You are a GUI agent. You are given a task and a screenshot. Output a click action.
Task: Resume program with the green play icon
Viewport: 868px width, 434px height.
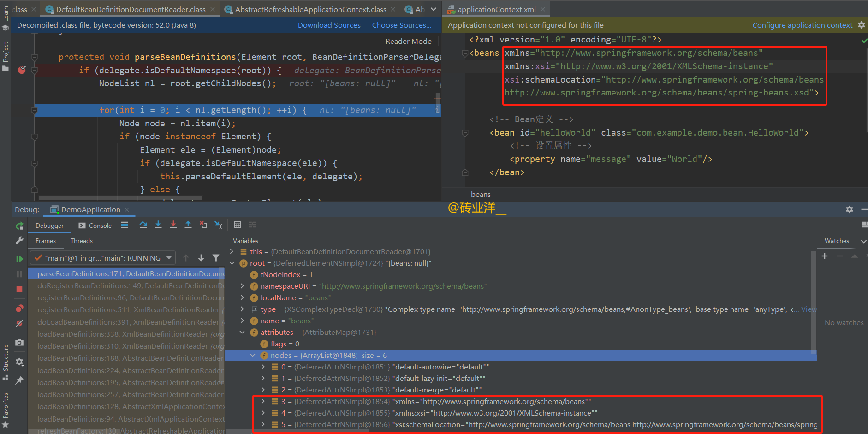point(19,259)
